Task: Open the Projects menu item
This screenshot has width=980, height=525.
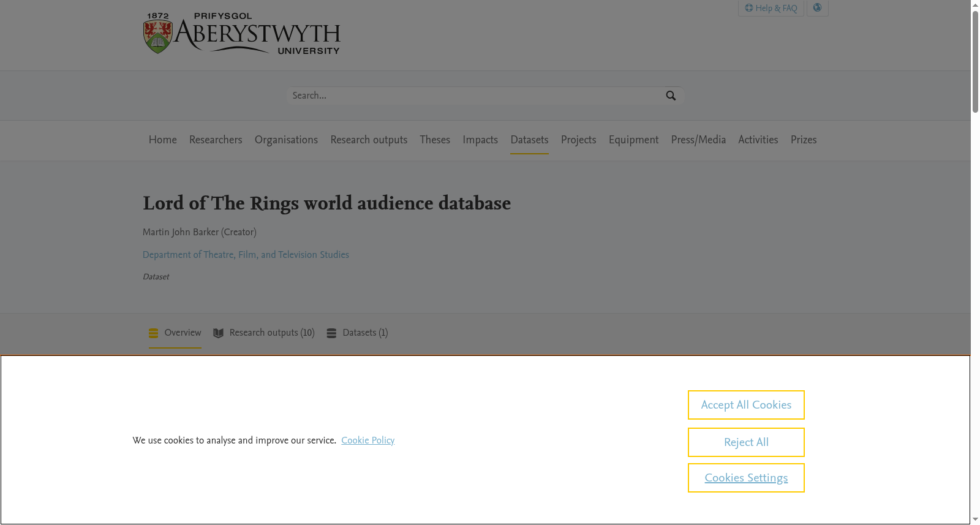Action: click(x=578, y=140)
